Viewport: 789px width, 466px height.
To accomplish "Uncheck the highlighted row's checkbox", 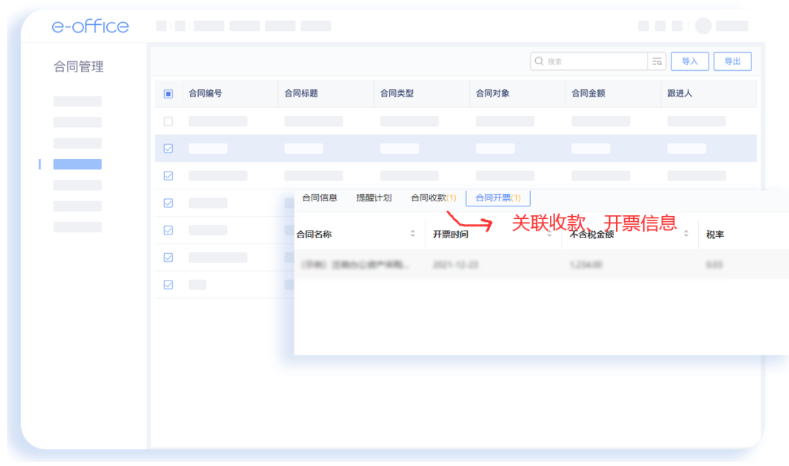I will pyautogui.click(x=168, y=148).
